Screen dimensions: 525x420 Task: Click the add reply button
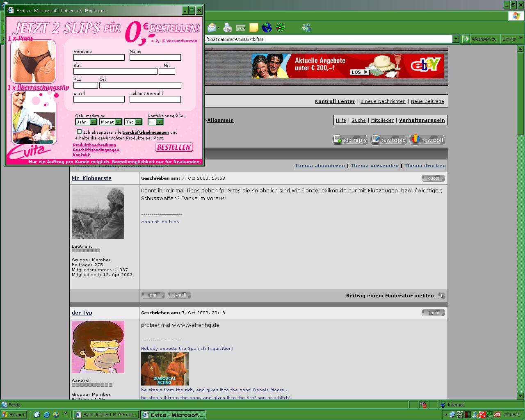point(351,140)
